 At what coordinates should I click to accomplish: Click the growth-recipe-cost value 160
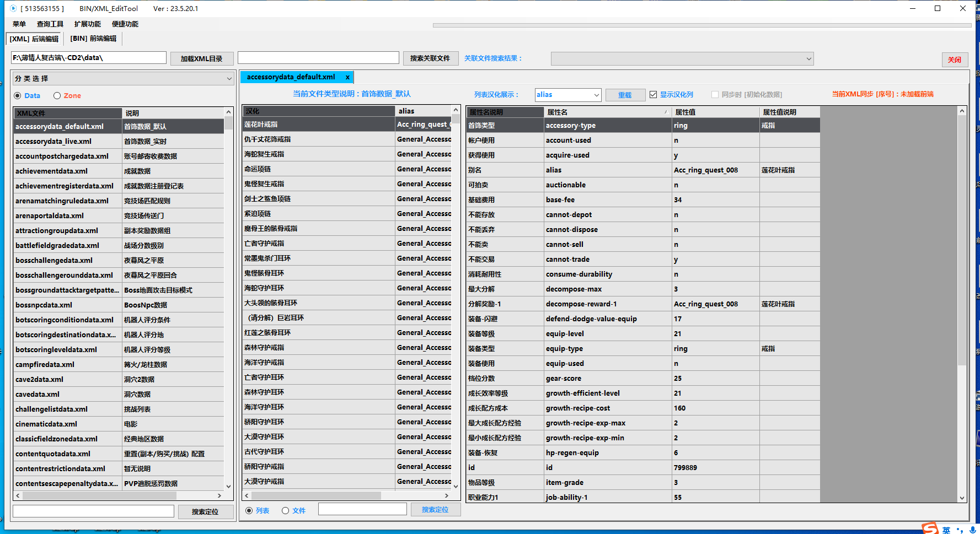pyautogui.click(x=715, y=408)
